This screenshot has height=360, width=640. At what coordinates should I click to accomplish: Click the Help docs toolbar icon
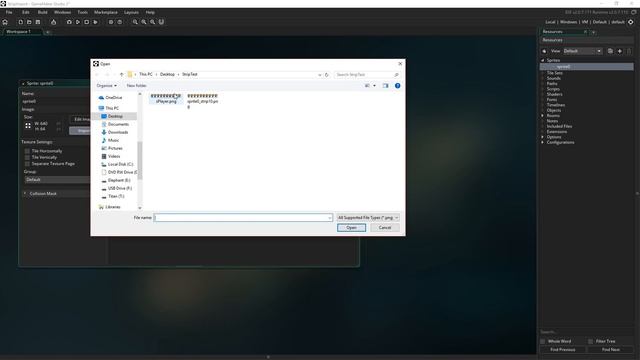(120, 22)
